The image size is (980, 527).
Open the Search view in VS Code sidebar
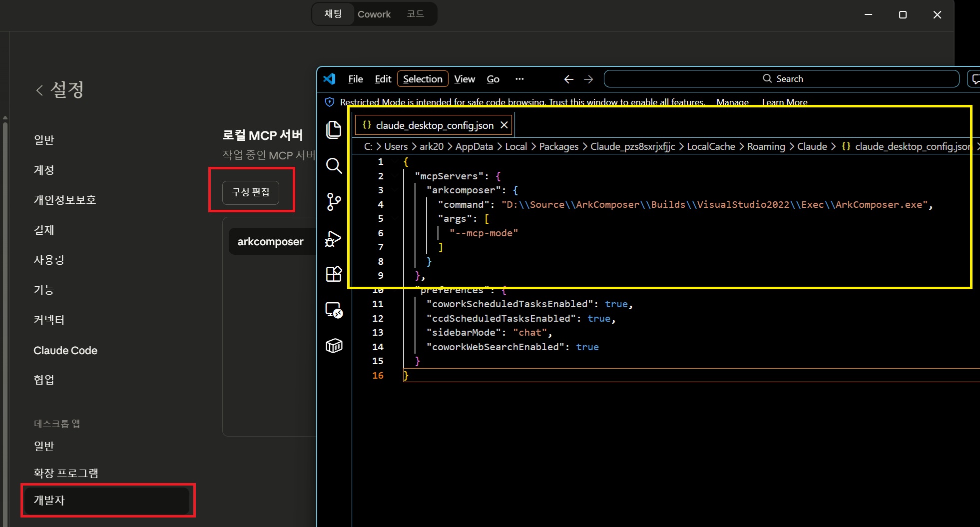pyautogui.click(x=334, y=165)
